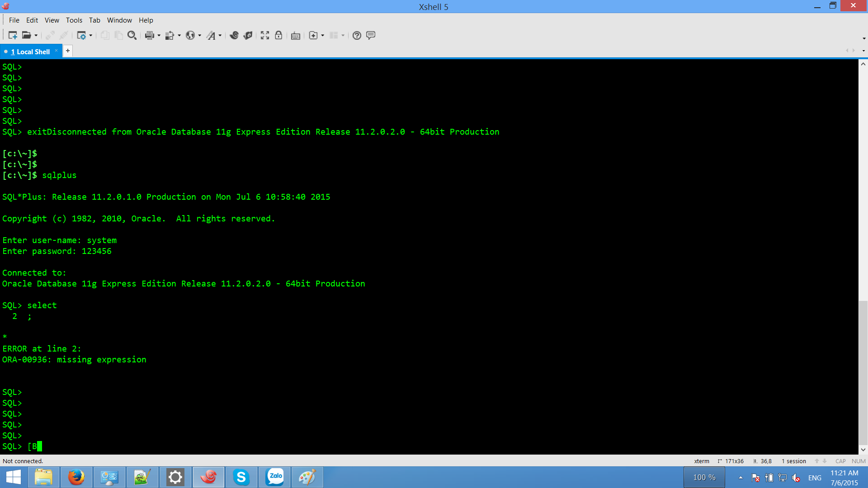The image size is (868, 488).
Task: Click the feedback speech bubble icon
Action: point(371,35)
